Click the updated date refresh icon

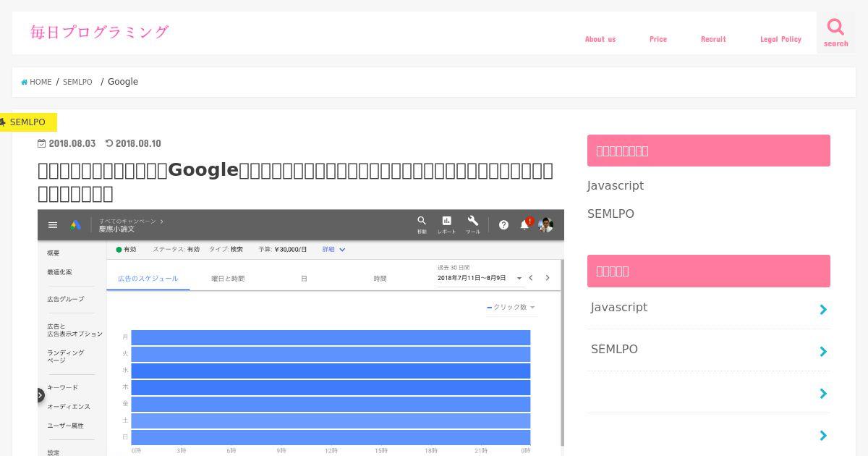click(x=109, y=143)
